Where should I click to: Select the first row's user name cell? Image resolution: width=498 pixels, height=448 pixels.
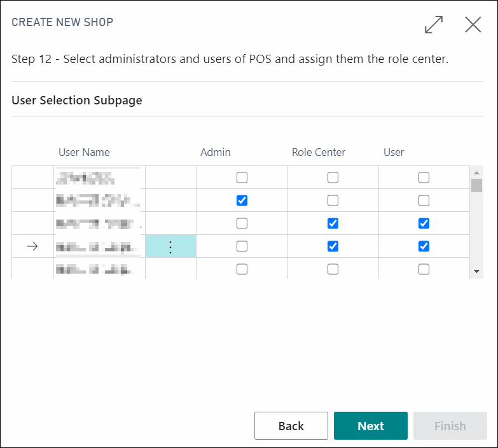(99, 178)
